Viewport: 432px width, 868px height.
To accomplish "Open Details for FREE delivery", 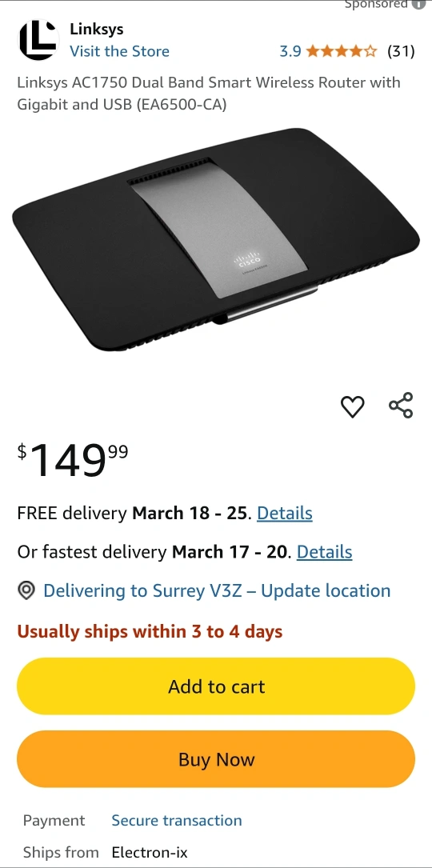I will 285,513.
